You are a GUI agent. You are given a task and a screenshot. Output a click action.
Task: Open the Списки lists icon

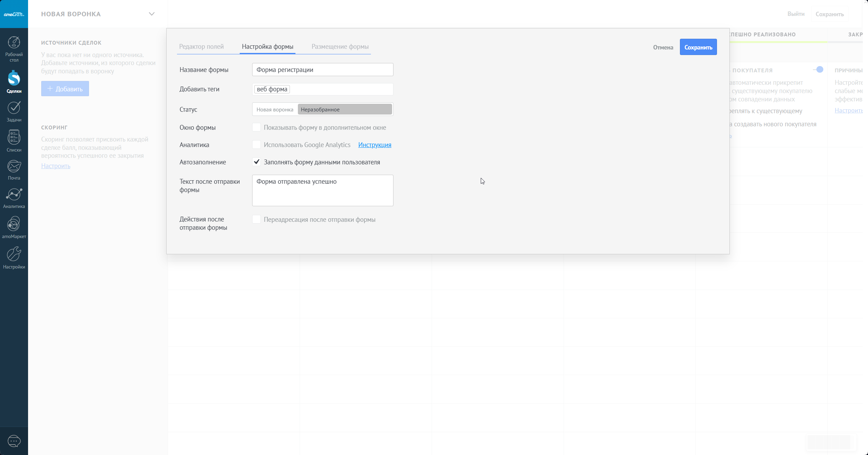tap(14, 141)
